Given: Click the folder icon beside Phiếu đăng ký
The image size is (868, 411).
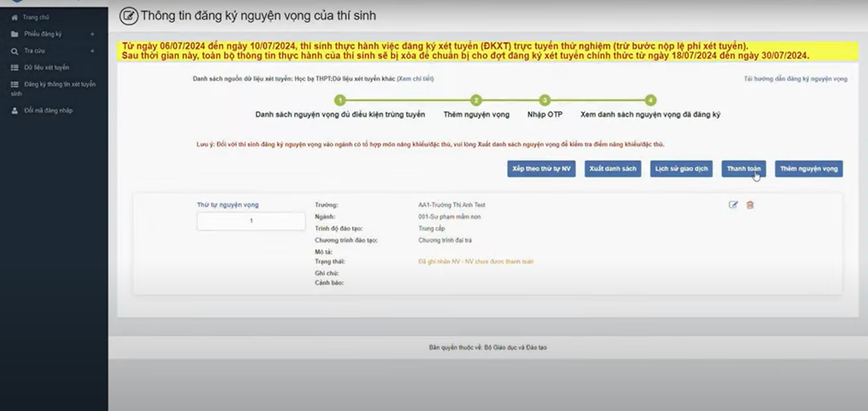Looking at the screenshot, I should (x=14, y=34).
